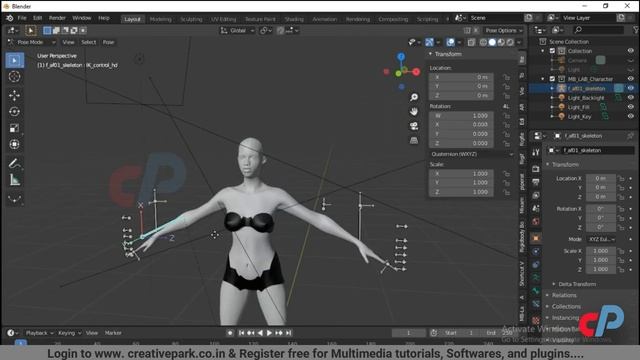Click the Scale X field in sidebar
640x360 pixels.
(x=462, y=173)
